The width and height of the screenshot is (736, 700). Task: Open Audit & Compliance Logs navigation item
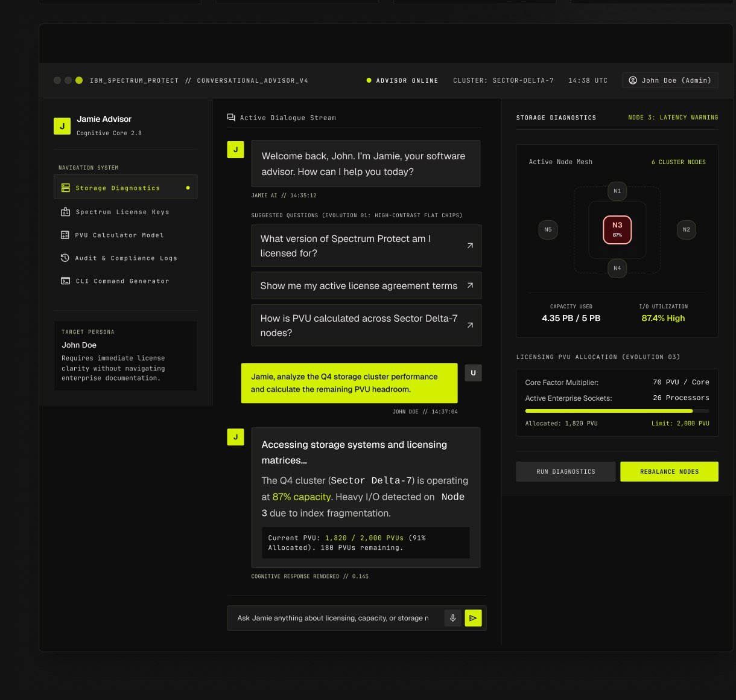pos(125,258)
